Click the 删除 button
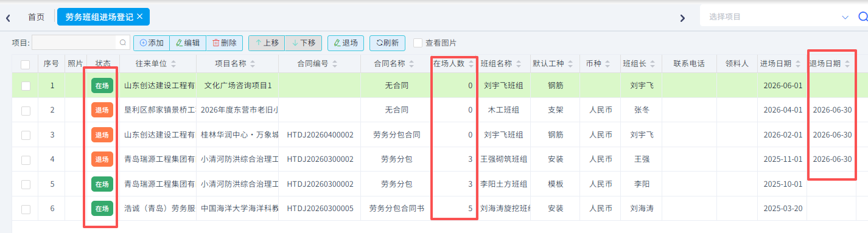The height and width of the screenshot is (233, 868). pos(224,43)
